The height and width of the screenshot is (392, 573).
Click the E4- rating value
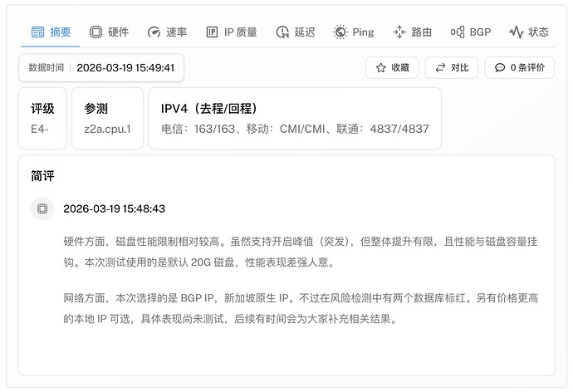40,129
